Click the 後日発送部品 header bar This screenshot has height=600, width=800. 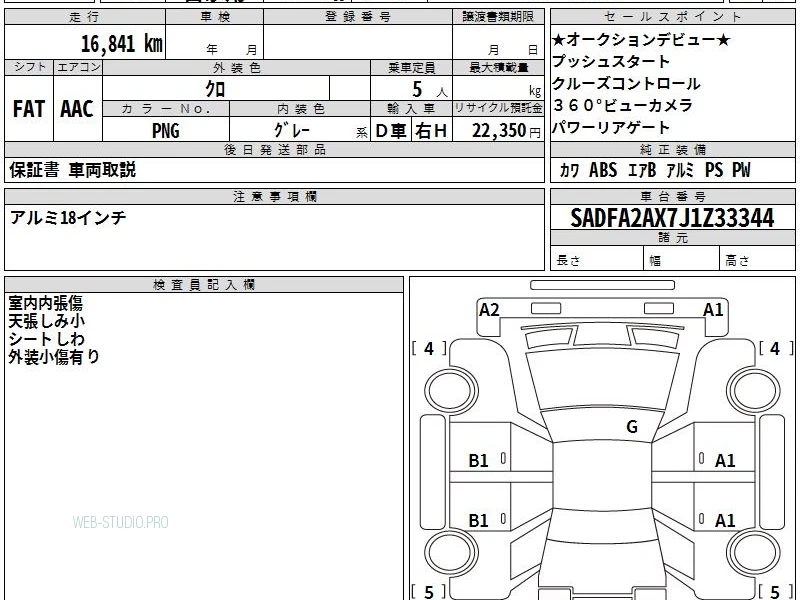tap(274, 149)
